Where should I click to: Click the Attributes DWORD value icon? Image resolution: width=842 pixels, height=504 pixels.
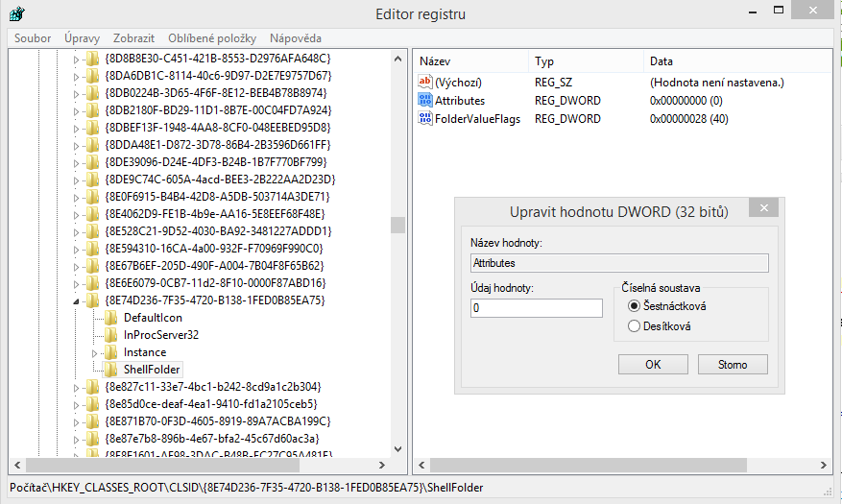pos(426,101)
